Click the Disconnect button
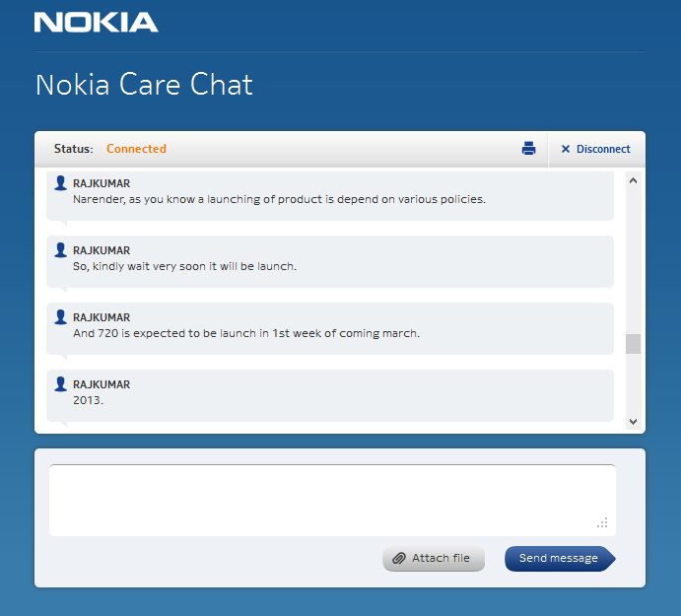This screenshot has height=616, width=681. click(x=603, y=149)
